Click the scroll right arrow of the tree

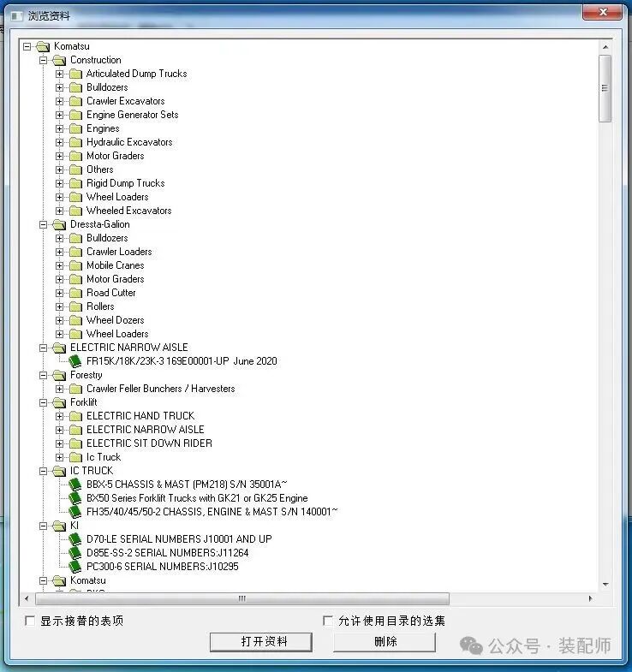point(590,598)
